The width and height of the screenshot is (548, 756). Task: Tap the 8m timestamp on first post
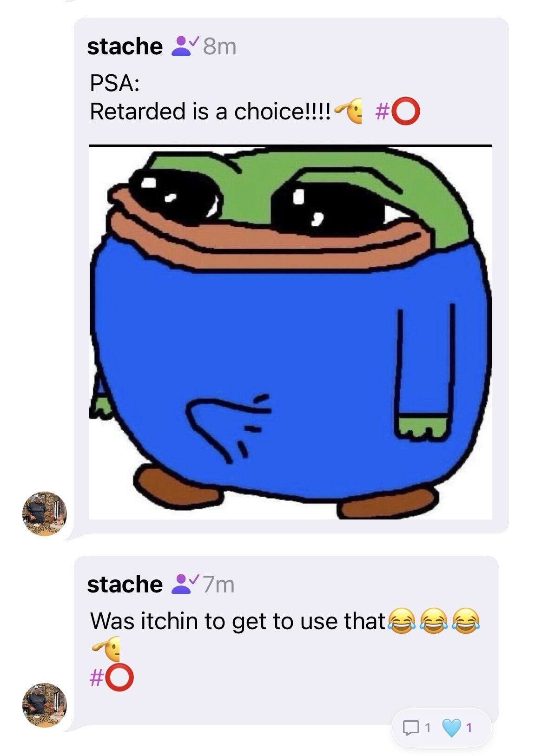click(x=220, y=46)
